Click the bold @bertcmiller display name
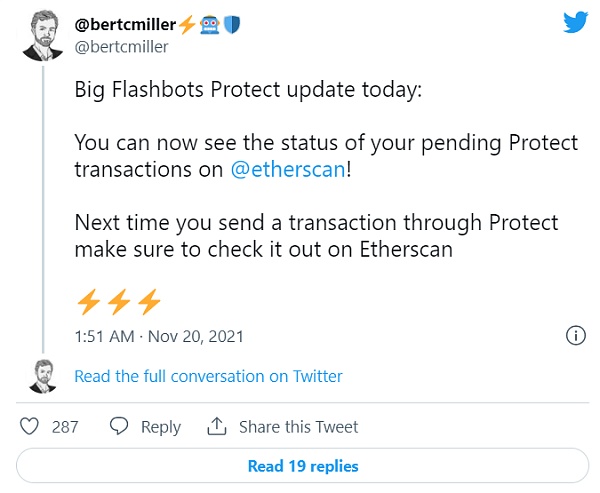 [x=125, y=24]
